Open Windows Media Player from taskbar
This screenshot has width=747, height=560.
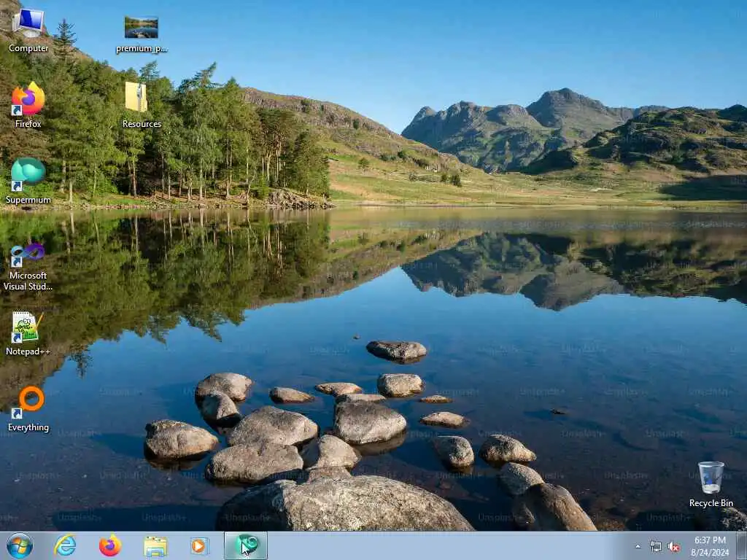point(200,546)
